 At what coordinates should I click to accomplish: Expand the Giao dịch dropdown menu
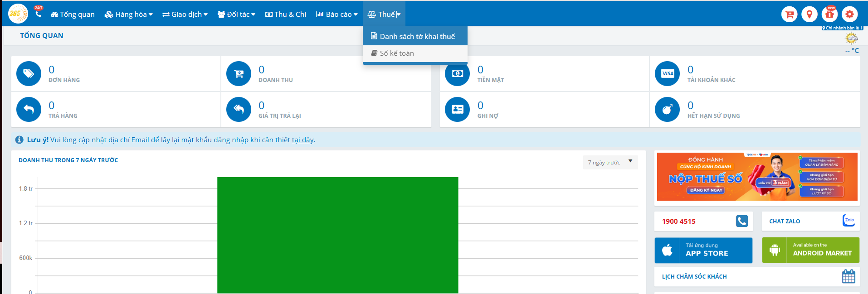[185, 14]
